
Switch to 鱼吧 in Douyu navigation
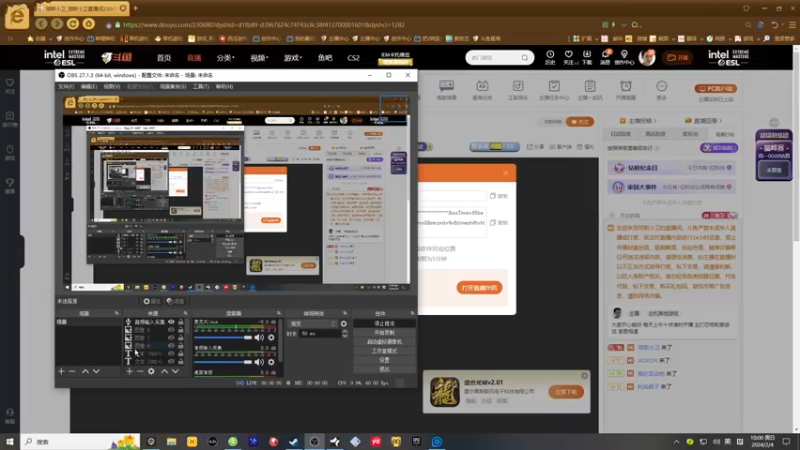(x=325, y=58)
